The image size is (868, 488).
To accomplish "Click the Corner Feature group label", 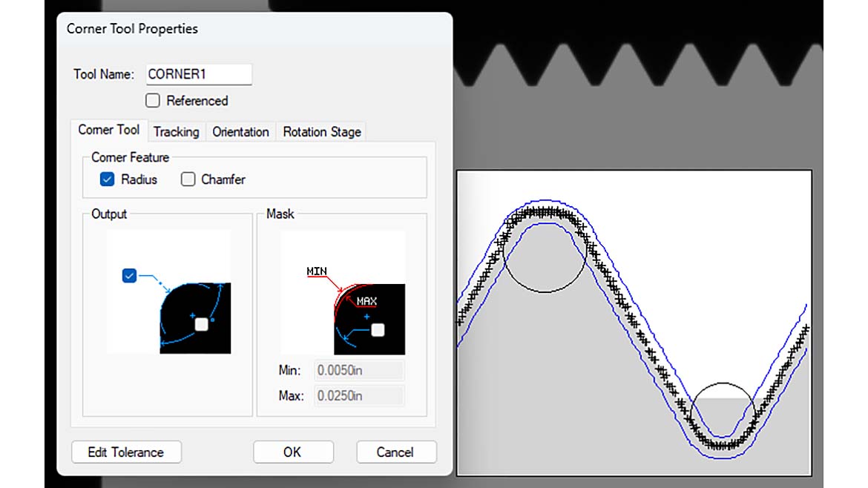I will 130,158.
